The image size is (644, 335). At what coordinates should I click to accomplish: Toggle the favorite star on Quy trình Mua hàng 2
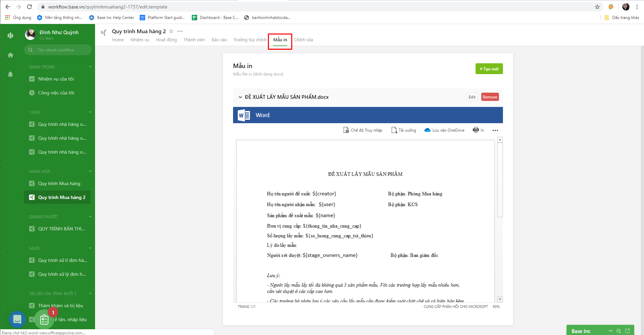coord(171,31)
